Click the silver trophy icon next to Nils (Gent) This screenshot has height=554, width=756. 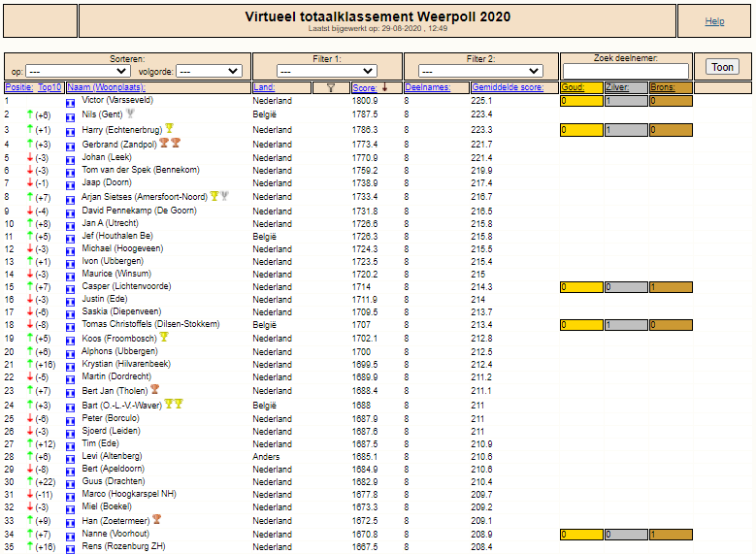tap(130, 114)
